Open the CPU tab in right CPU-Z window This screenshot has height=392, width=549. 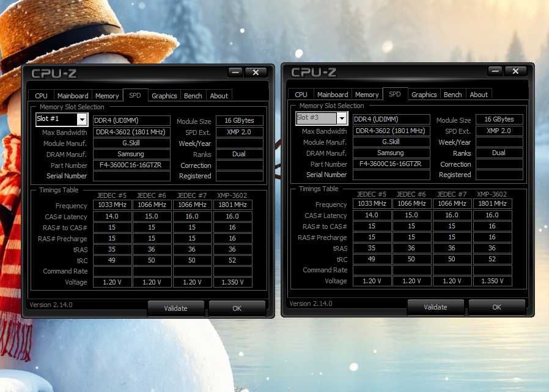tap(301, 95)
